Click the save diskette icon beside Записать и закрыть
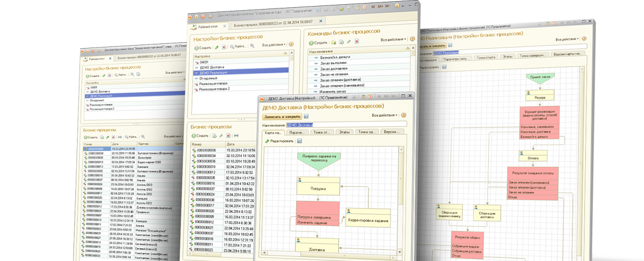This screenshot has width=644, height=261. tap(306, 115)
